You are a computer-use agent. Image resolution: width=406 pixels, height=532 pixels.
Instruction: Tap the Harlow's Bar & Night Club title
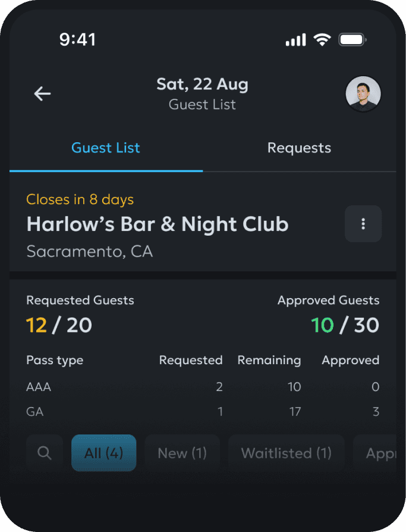tap(158, 224)
